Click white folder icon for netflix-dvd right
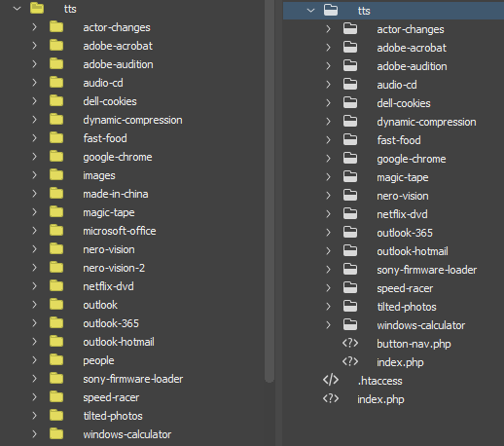 [x=350, y=214]
